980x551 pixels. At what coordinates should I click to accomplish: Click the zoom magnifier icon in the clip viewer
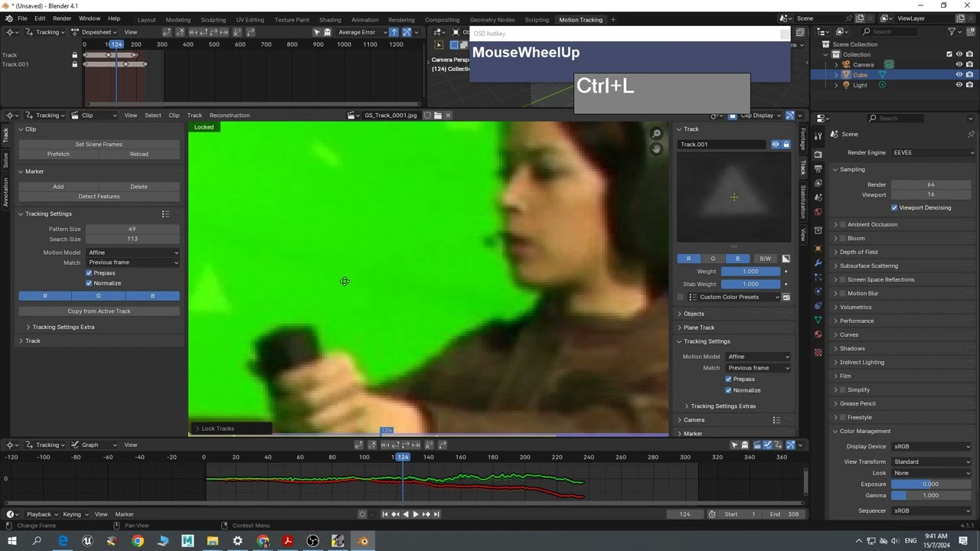point(657,134)
